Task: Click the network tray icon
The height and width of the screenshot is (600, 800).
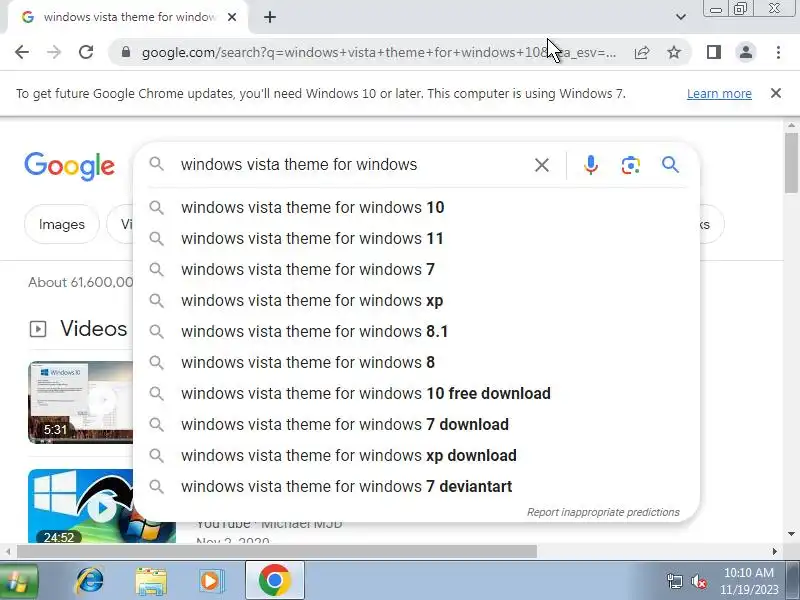Action: click(x=675, y=581)
